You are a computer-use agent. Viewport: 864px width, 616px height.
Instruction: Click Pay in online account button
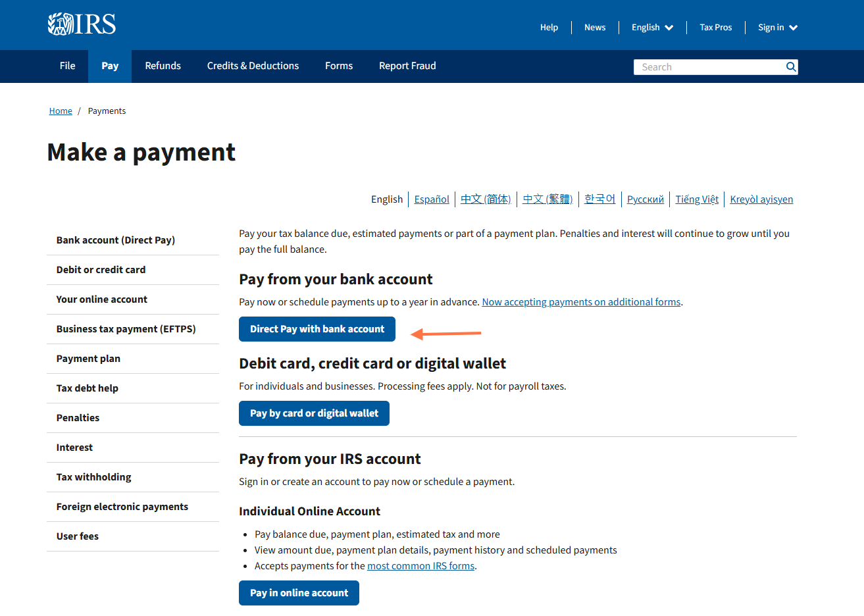point(299,593)
